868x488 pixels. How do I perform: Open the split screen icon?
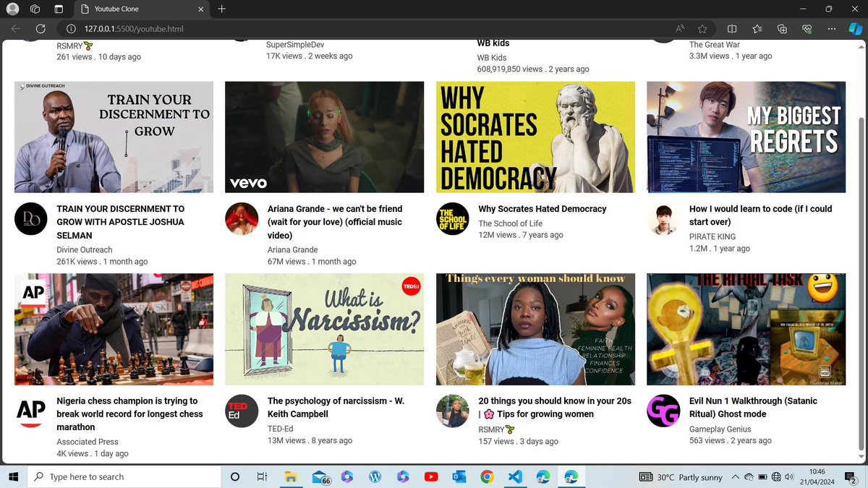coord(732,29)
